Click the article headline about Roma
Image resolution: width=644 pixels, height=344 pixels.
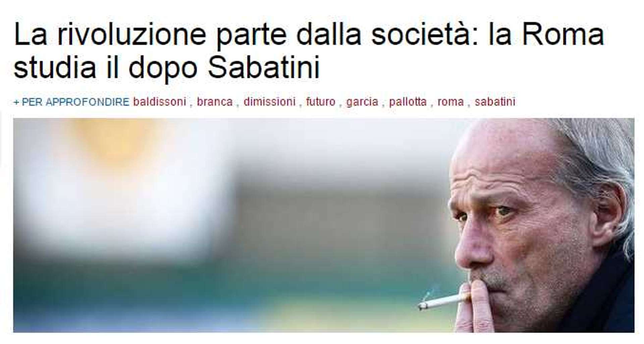tap(309, 51)
